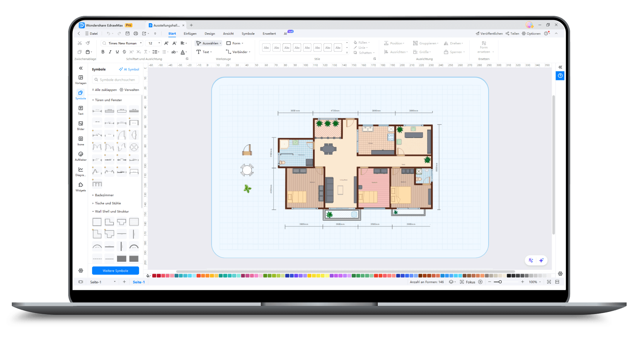This screenshot has height=342, width=644.
Task: Click the AI Symbol link
Action: click(x=129, y=70)
